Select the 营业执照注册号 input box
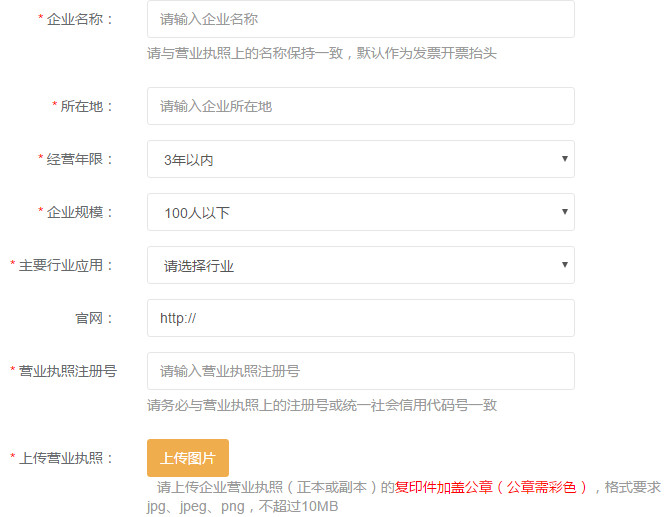Image resolution: width=664 pixels, height=517 pixels. pyautogui.click(x=360, y=371)
